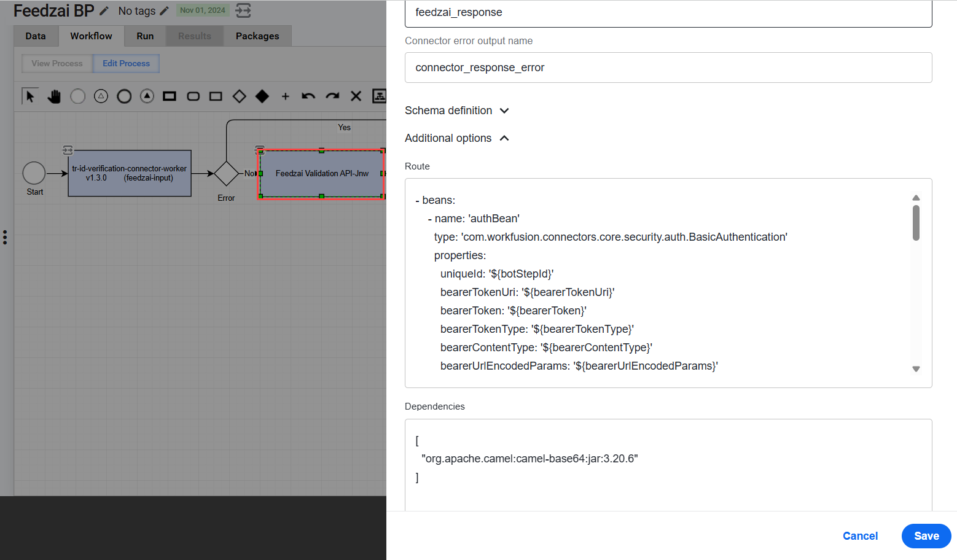Image resolution: width=957 pixels, height=560 pixels.
Task: Undo the last workflow edit
Action: pyautogui.click(x=308, y=96)
